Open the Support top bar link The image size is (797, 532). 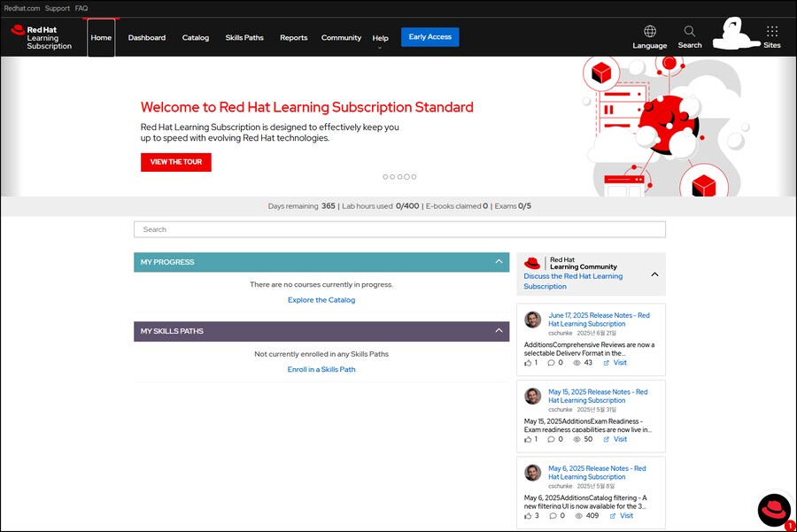58,8
